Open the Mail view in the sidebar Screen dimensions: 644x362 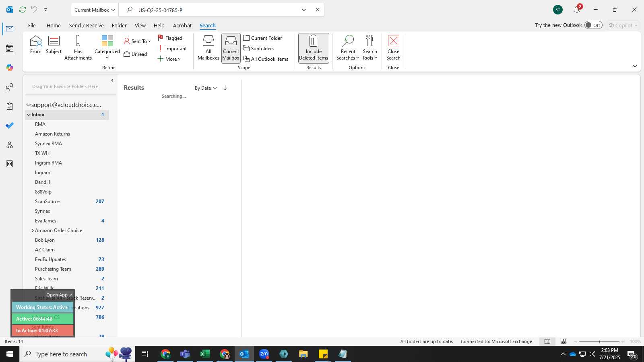click(10, 29)
